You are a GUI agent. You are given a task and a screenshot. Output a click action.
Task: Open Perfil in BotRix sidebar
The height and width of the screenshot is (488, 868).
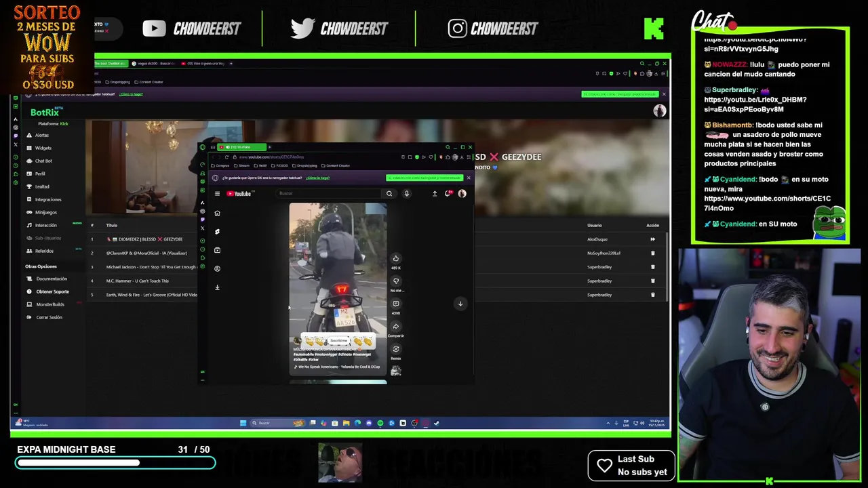[40, 174]
